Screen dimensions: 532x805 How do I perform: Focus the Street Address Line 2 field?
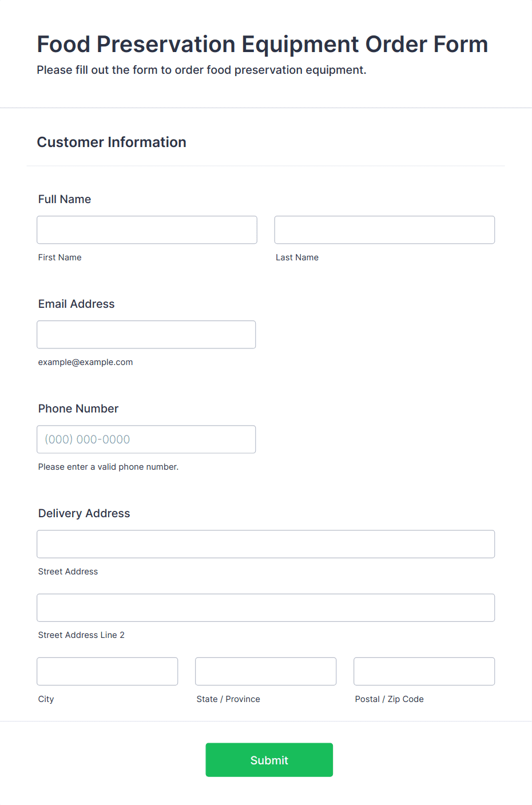point(266,608)
